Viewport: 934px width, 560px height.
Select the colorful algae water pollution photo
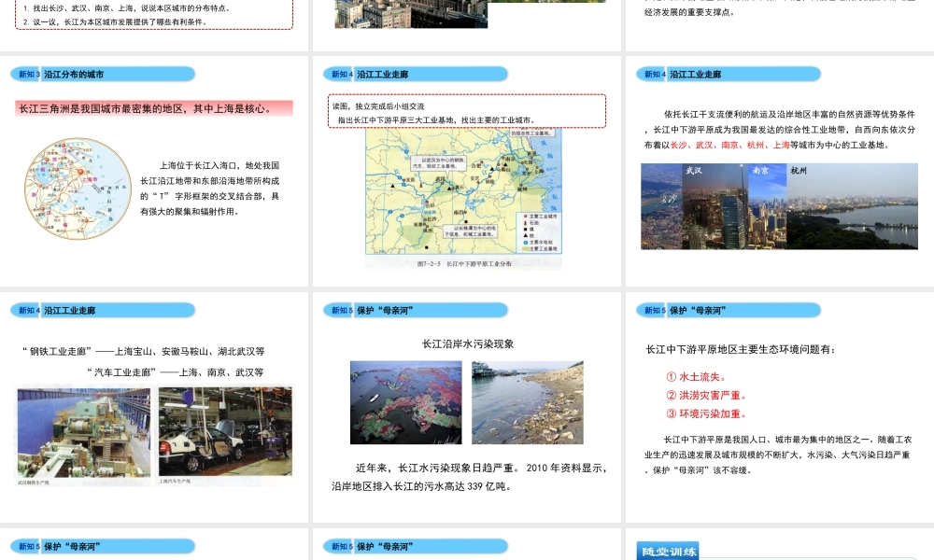click(405, 402)
